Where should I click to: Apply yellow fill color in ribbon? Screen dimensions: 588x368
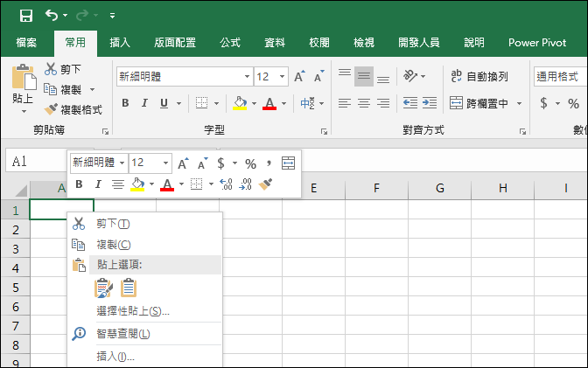click(240, 102)
